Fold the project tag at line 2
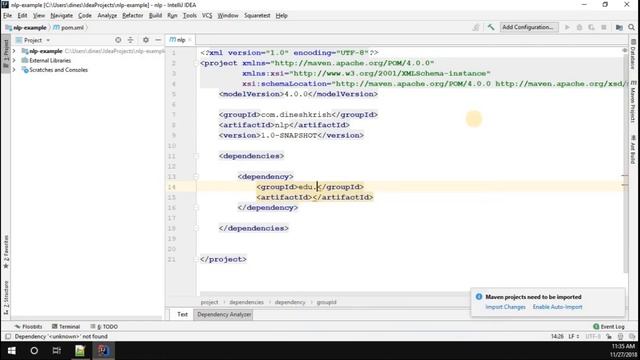The width and height of the screenshot is (640, 360). pos(196,63)
